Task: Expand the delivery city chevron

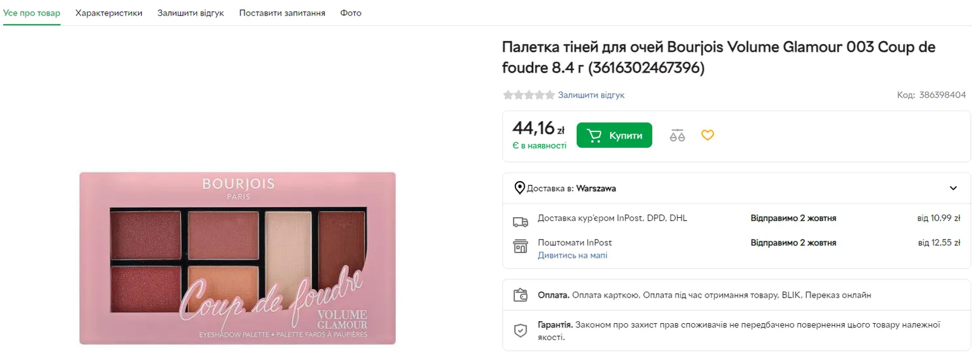Action: pos(953,188)
